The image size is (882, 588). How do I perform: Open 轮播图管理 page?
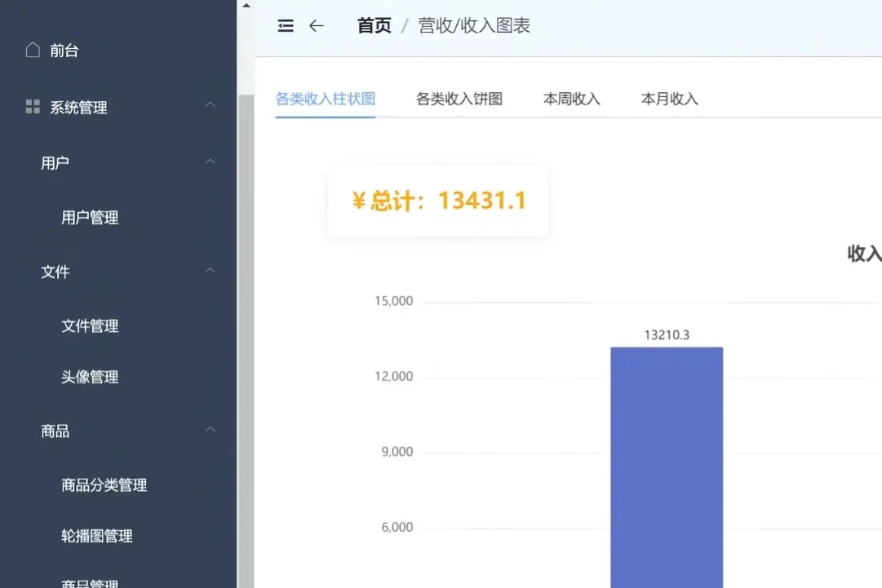click(x=95, y=536)
